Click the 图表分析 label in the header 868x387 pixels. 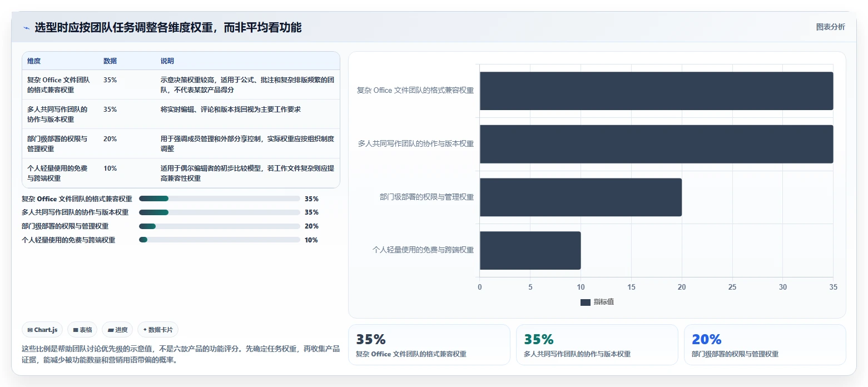(x=830, y=27)
